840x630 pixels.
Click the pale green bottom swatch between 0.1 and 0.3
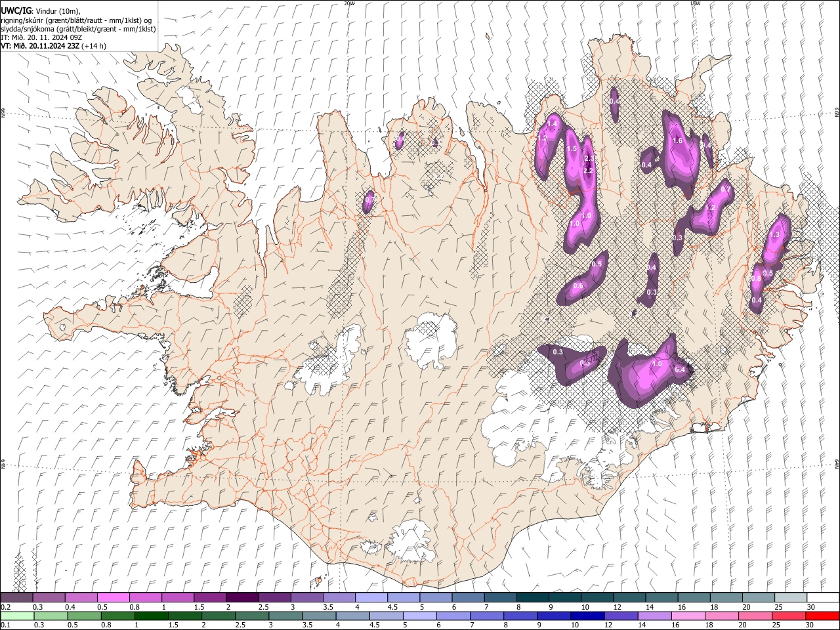click(x=17, y=616)
